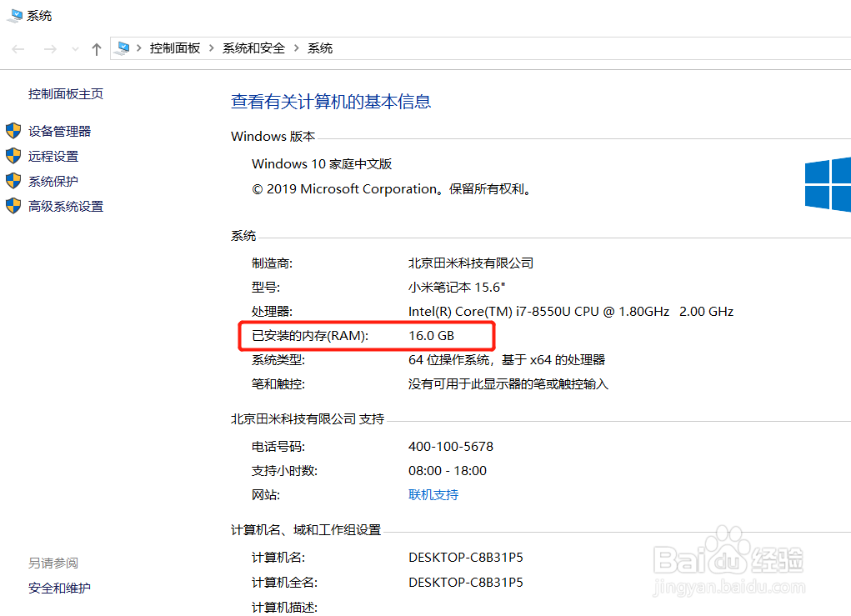The height and width of the screenshot is (616, 851).
Task: Click the model value 小米笔记本 15.6"
Action: click(457, 287)
